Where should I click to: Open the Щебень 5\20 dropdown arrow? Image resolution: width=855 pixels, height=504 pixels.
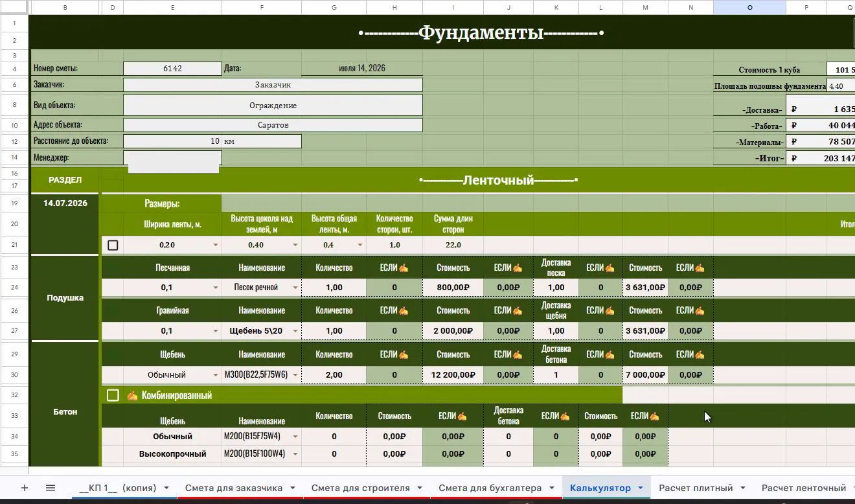pyautogui.click(x=295, y=331)
